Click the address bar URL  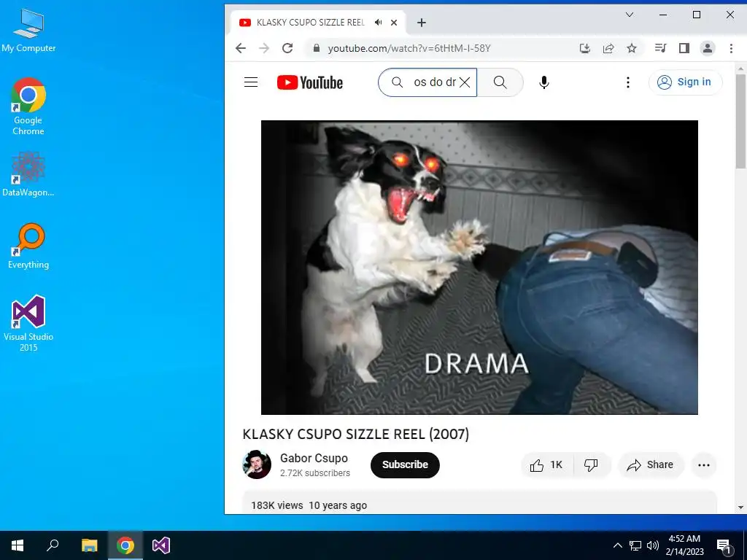coord(409,48)
